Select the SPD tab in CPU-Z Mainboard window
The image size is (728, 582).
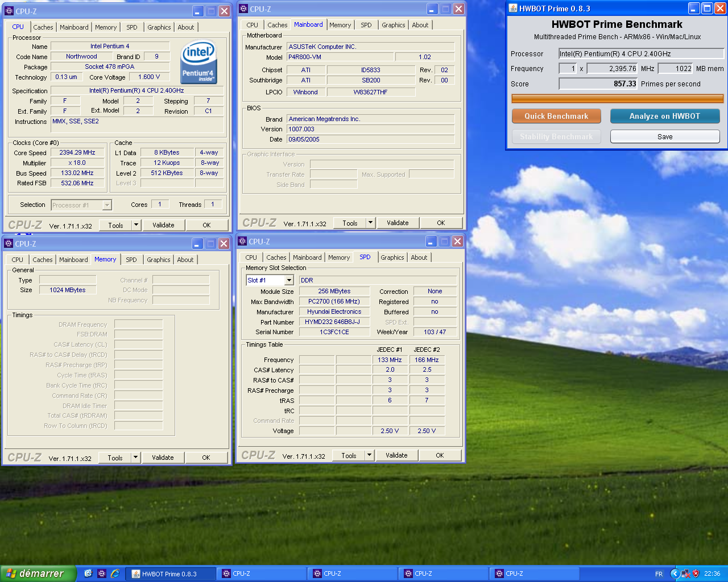coord(366,25)
